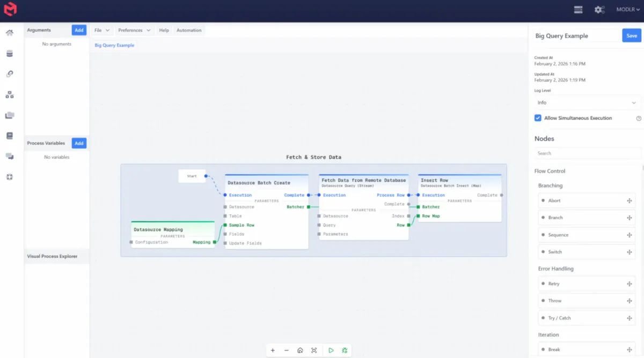Click the Nodes search field
The image size is (644, 358).
587,153
